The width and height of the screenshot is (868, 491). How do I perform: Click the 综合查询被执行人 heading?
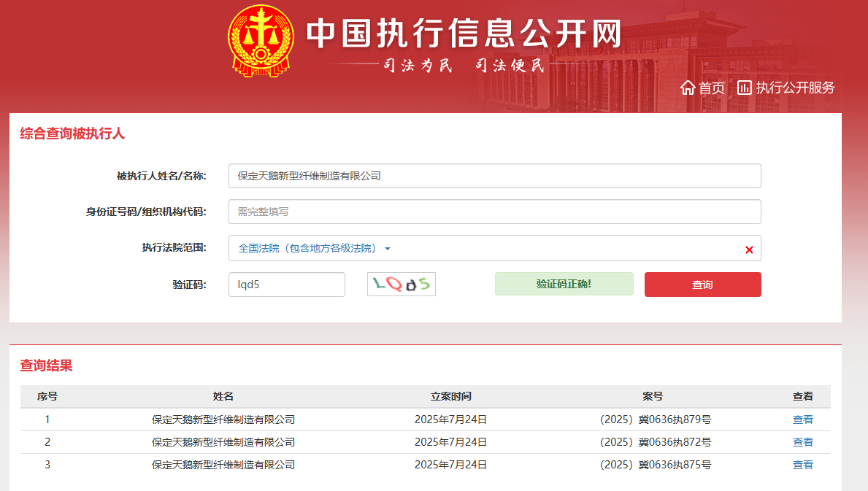click(72, 134)
